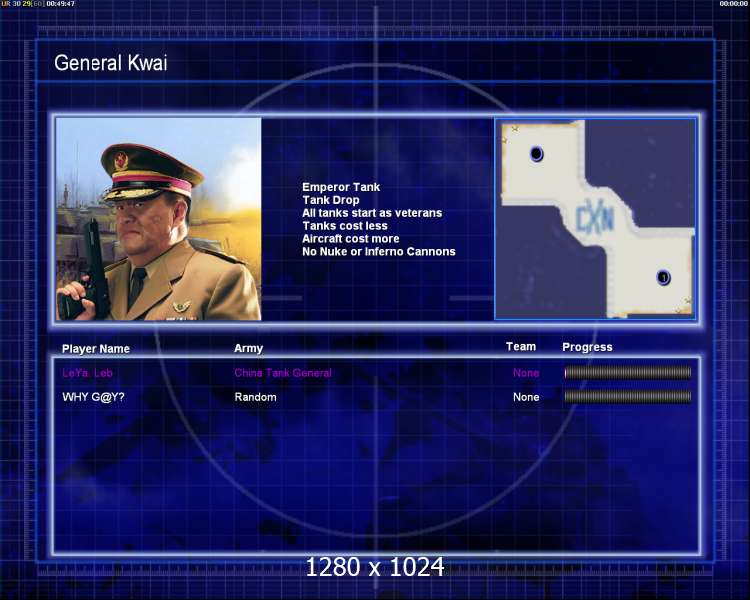
Task: Click the white None team entry
Action: tap(526, 397)
